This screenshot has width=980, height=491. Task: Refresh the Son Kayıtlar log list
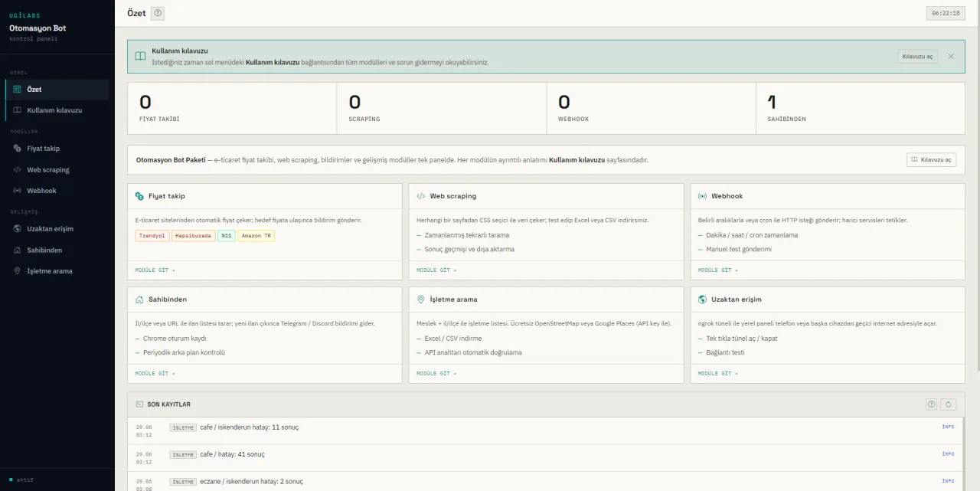tap(949, 404)
